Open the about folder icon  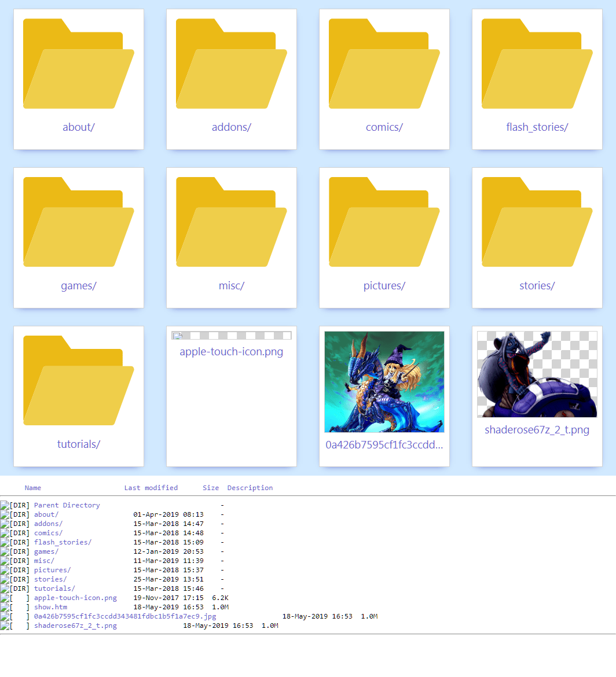point(79,64)
